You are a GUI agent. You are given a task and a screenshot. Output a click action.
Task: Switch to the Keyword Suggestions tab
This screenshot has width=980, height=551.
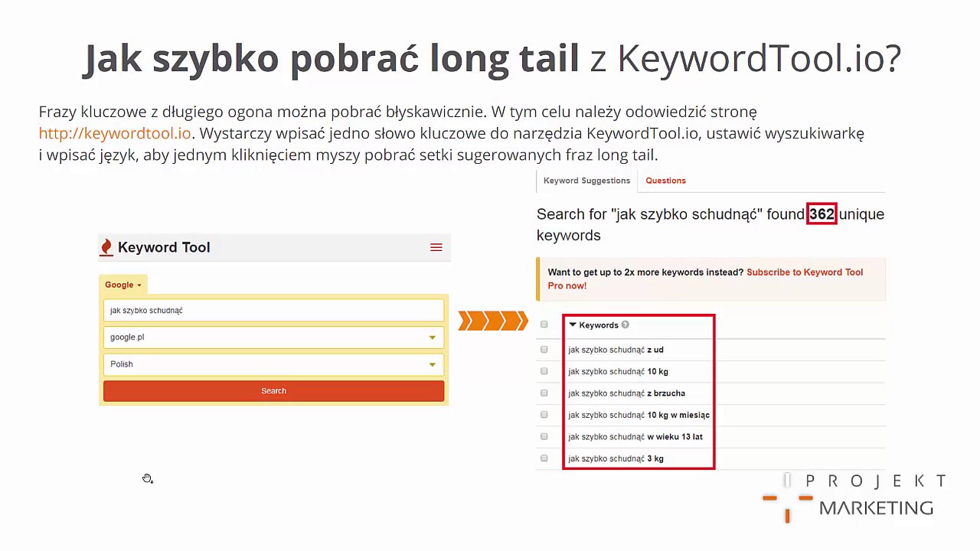click(586, 181)
